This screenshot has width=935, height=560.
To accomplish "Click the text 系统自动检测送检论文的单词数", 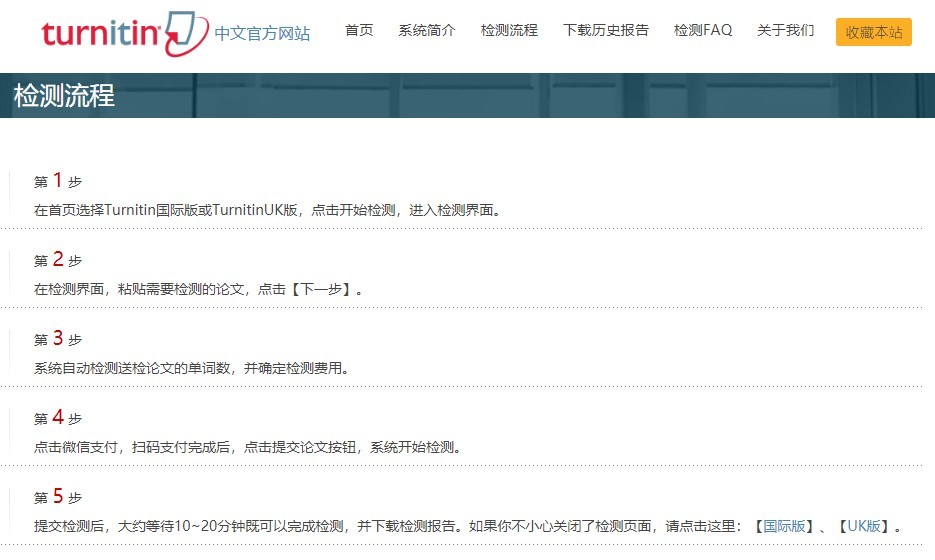I will click(132, 368).
